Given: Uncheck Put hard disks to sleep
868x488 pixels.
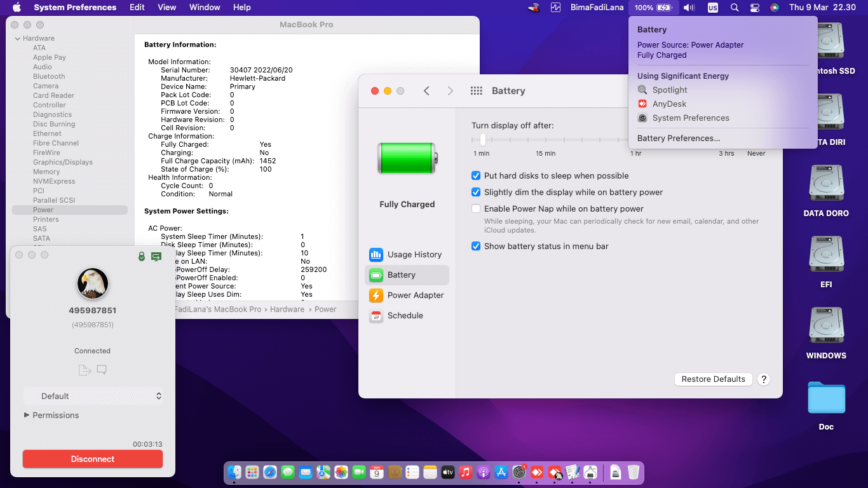Looking at the screenshot, I should click(x=476, y=176).
